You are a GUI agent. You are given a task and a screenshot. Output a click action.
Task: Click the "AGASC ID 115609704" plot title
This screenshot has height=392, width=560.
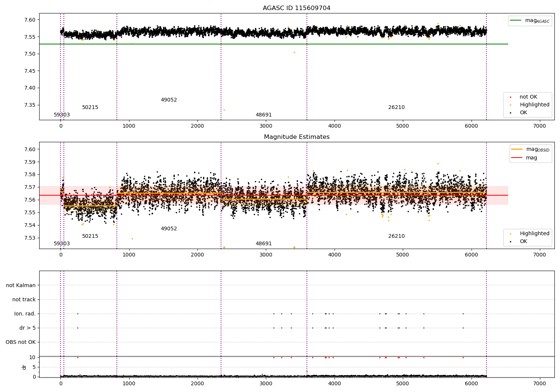click(x=296, y=8)
